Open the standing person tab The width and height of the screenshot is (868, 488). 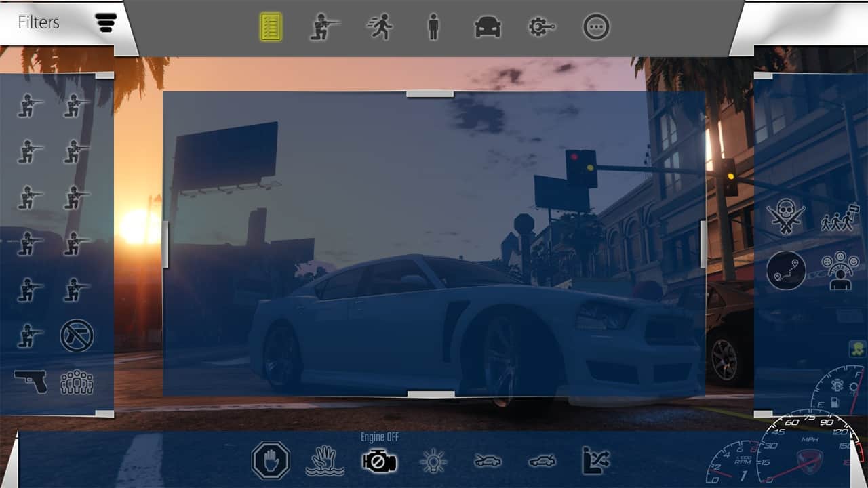(x=433, y=27)
